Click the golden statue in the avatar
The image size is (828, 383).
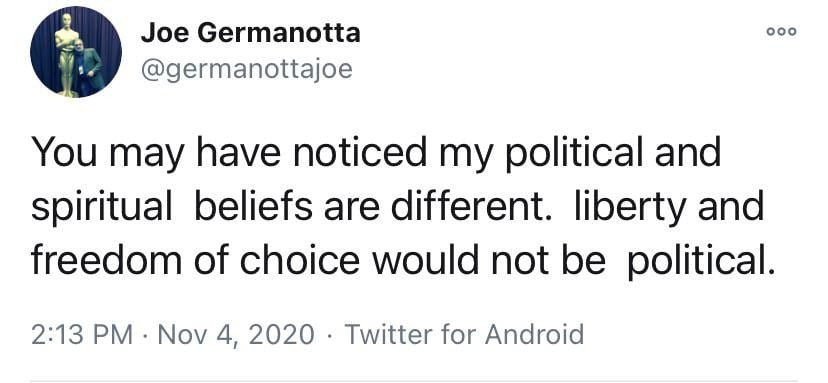click(x=66, y=54)
